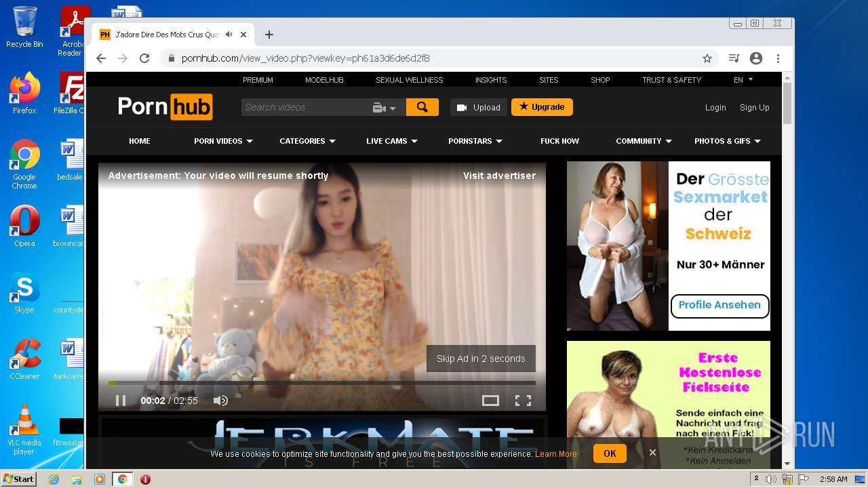The height and width of the screenshot is (488, 868).
Task: Click the orange search magnifier button
Action: coord(422,107)
